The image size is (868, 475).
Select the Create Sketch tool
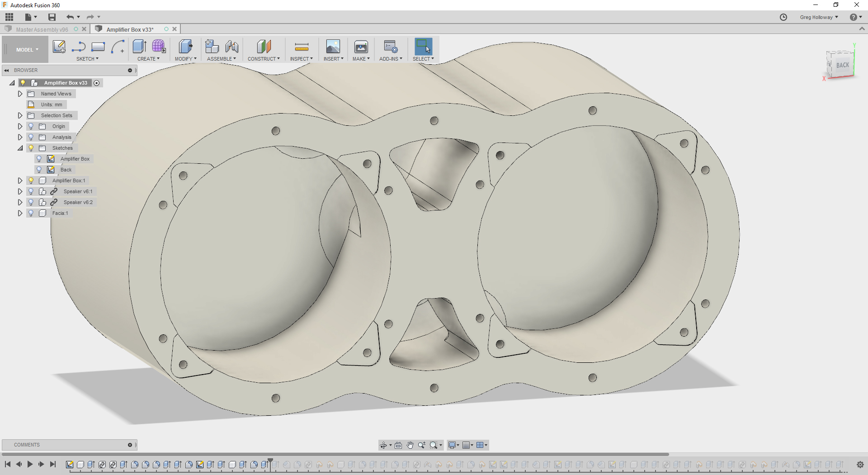(59, 47)
